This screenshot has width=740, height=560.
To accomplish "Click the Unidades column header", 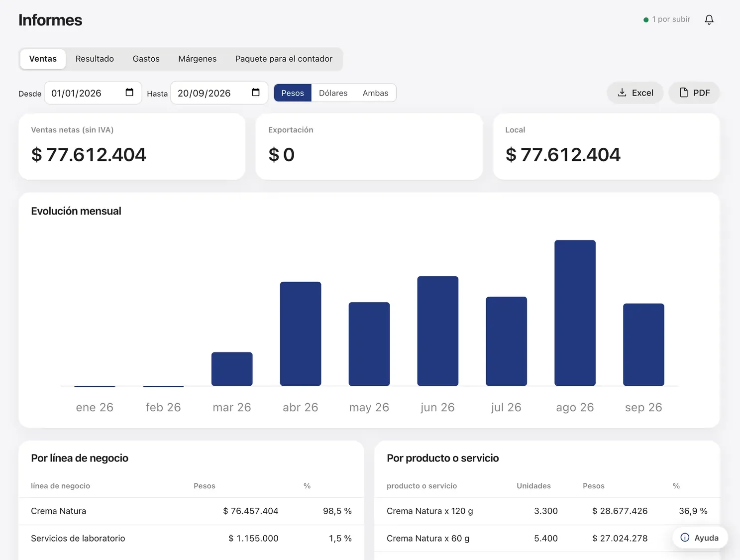I will point(533,486).
